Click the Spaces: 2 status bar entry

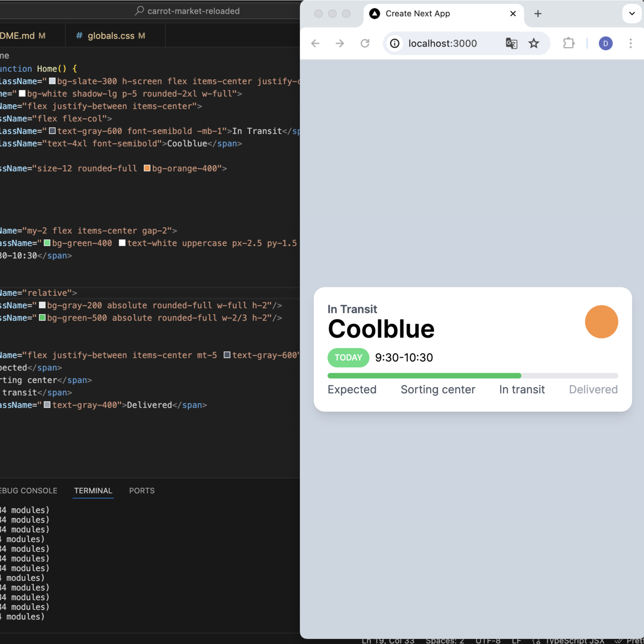click(445, 641)
